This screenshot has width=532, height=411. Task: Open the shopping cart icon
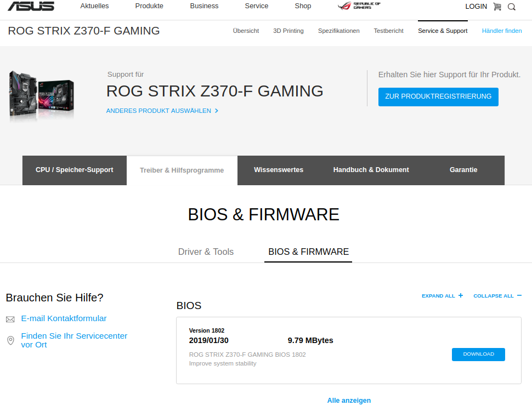coord(497,7)
